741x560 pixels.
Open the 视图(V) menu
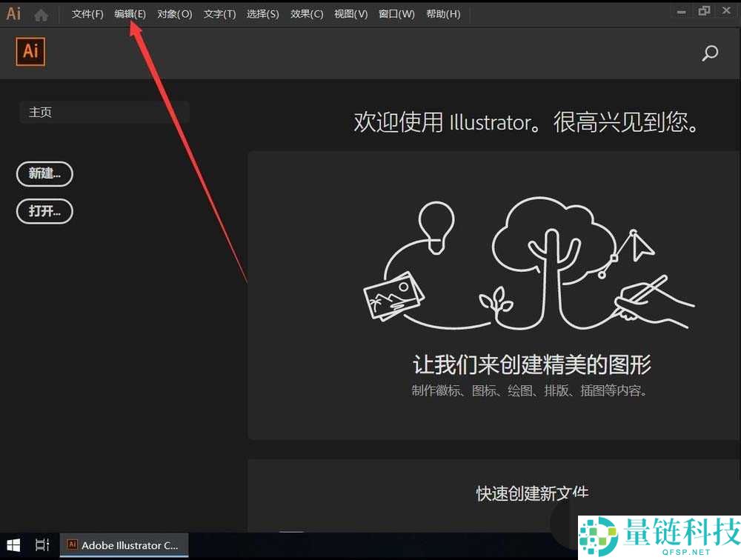click(350, 14)
